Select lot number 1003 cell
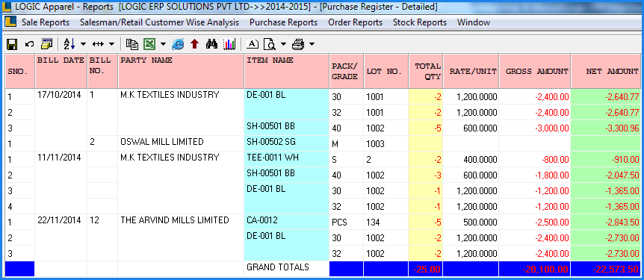The width and height of the screenshot is (644, 280). 386,143
